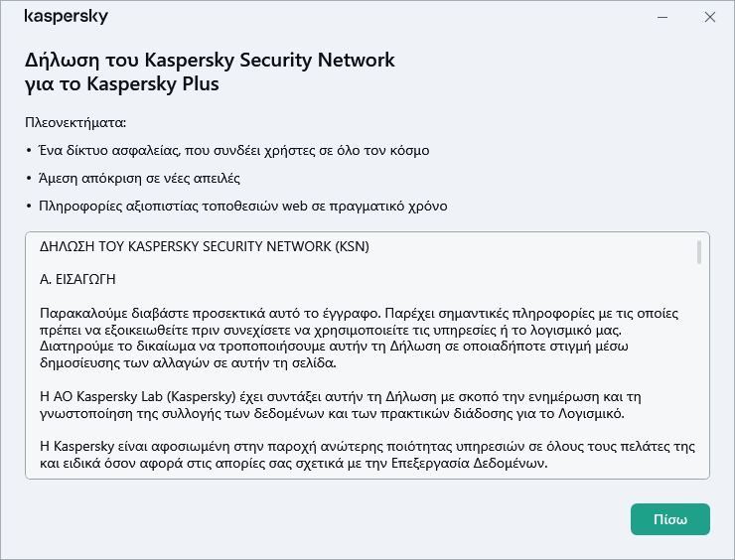Click the Πίσω button
Image resolution: width=735 pixels, height=560 pixels.
669,519
